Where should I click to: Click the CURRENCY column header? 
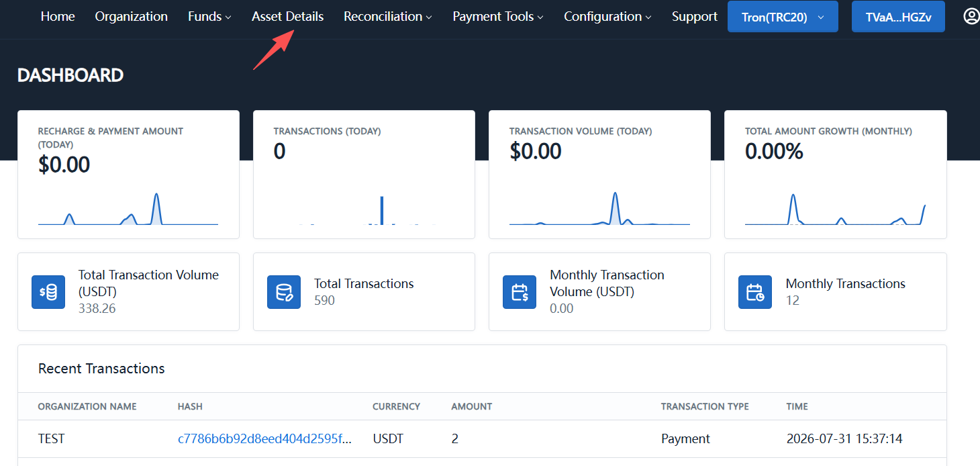click(x=397, y=406)
